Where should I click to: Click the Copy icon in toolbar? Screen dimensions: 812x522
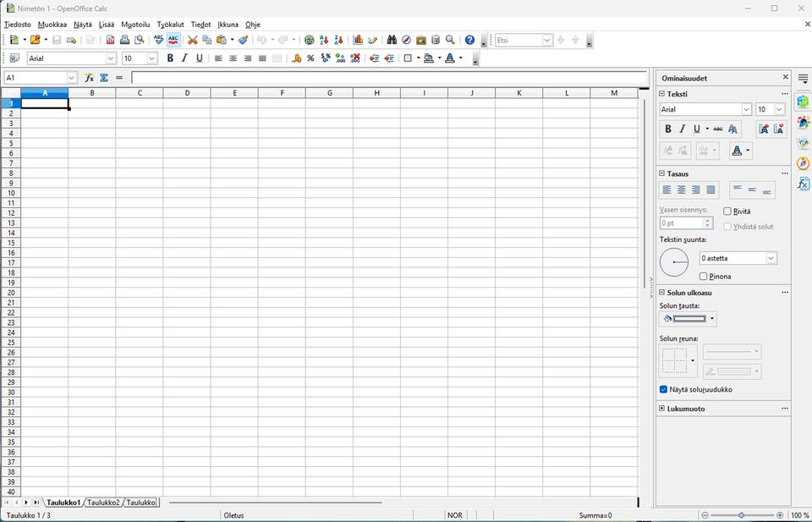click(x=207, y=40)
